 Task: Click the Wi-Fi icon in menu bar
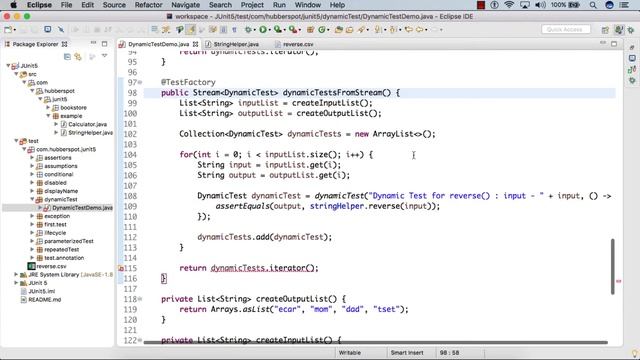[x=509, y=5]
